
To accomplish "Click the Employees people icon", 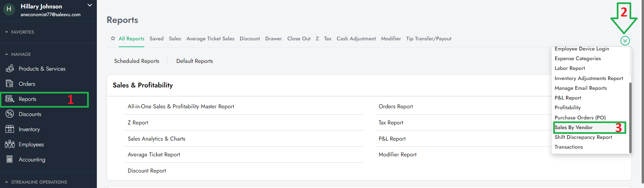I will 10,144.
